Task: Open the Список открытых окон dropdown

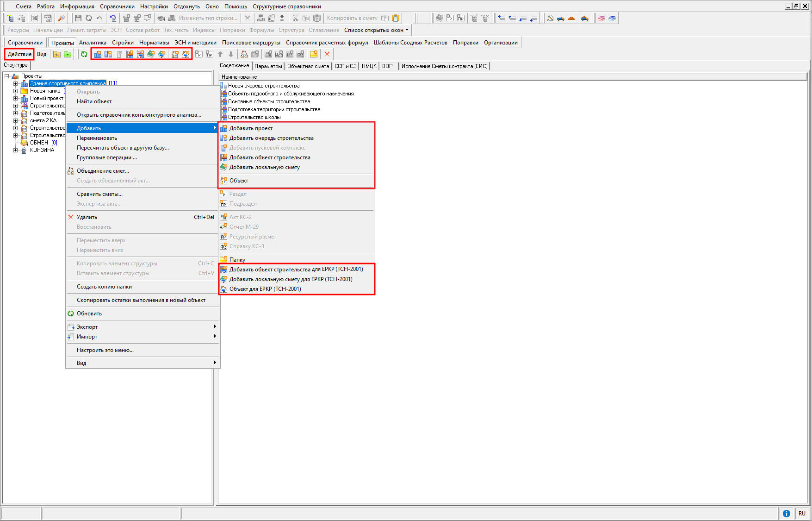Action: (x=376, y=30)
